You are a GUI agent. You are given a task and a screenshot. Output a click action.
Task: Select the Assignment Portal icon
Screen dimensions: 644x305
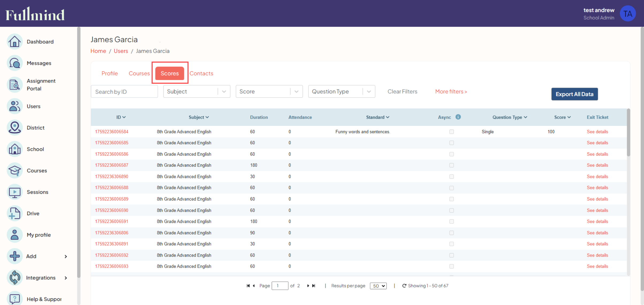pos(15,85)
